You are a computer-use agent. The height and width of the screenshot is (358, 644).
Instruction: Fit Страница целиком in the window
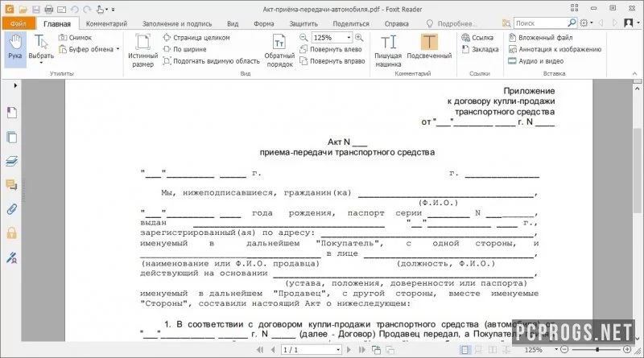click(196, 37)
